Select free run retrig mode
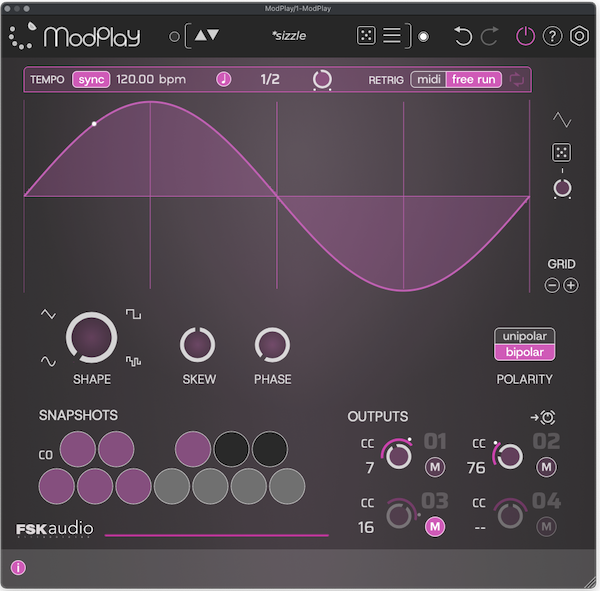 pos(474,80)
